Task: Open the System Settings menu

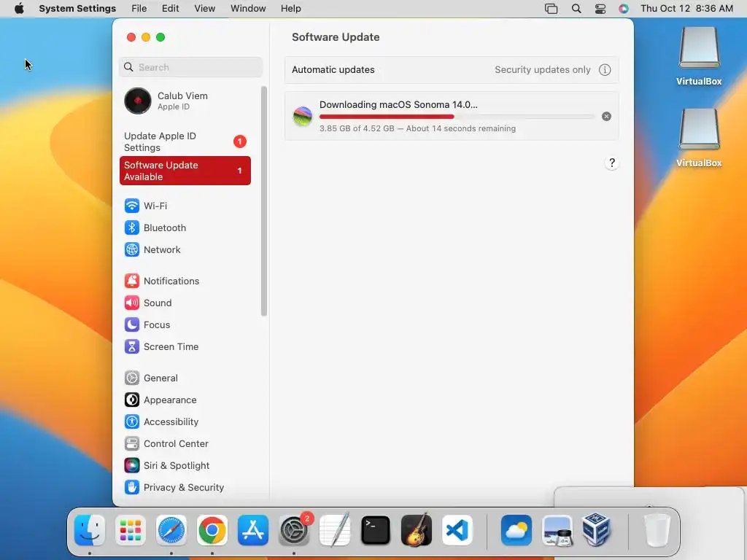Action: tap(77, 9)
